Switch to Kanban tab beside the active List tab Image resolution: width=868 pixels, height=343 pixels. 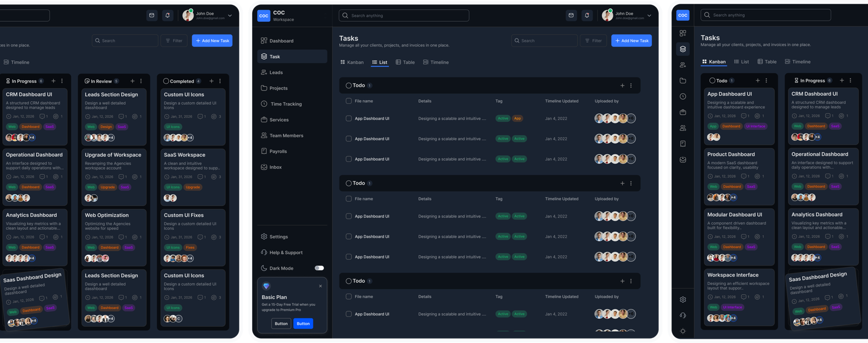tap(352, 62)
